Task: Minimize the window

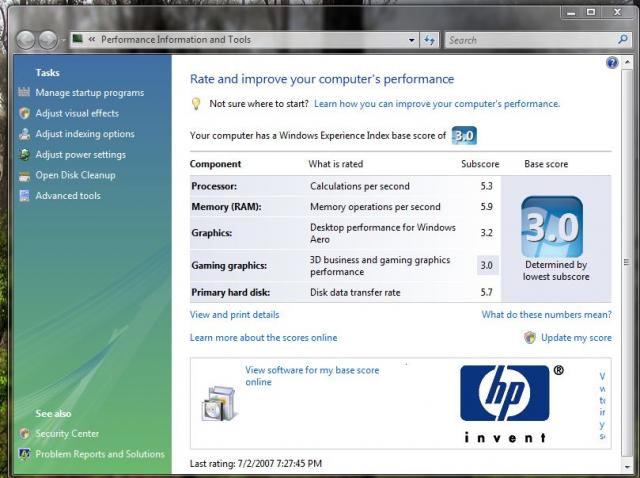Action: click(x=571, y=13)
